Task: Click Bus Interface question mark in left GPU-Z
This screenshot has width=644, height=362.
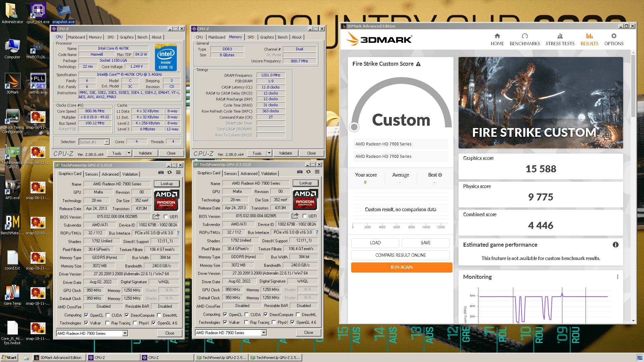Action: 178,233
